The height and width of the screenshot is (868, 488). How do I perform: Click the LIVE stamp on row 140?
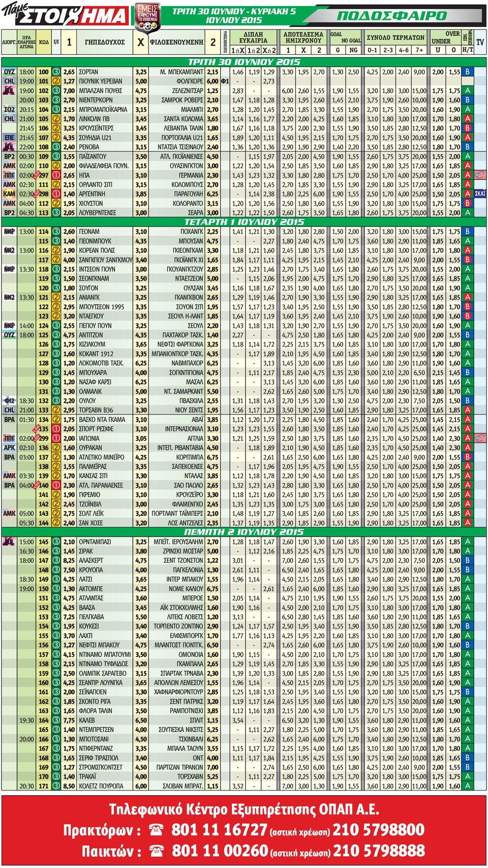pos(38,484)
